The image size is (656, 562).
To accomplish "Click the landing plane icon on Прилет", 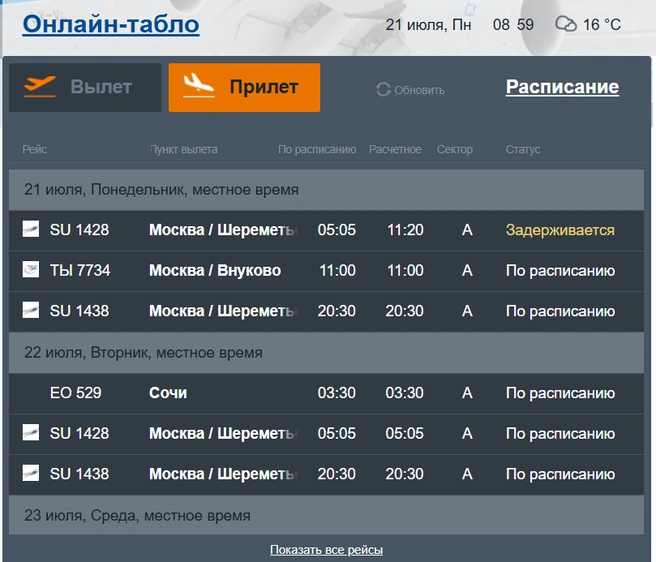I will click(199, 85).
